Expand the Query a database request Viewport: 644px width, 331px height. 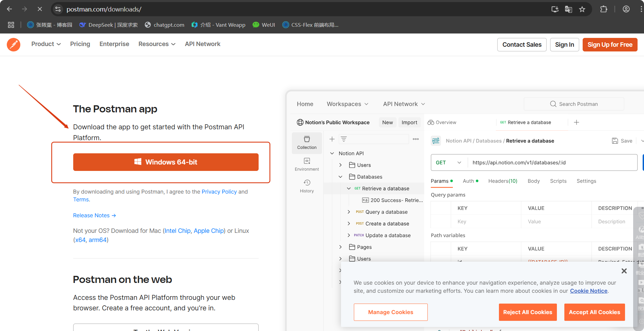[349, 212]
